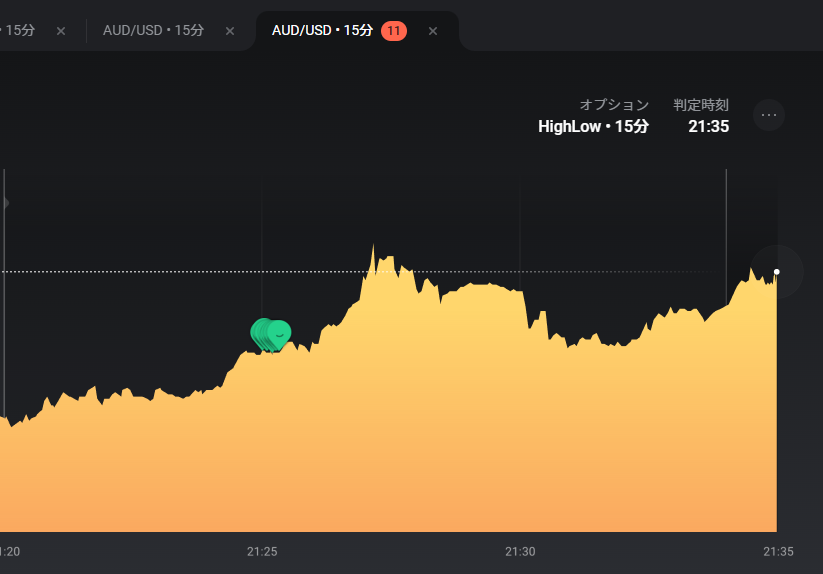Image resolution: width=823 pixels, height=574 pixels.
Task: Click the current price dot on chart
Action: [x=776, y=272]
